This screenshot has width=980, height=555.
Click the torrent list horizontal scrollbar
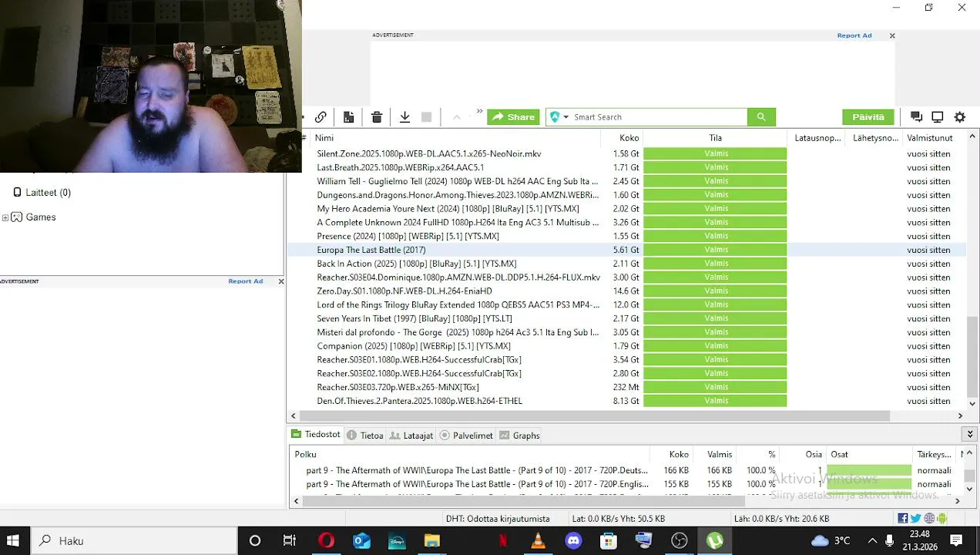click(593, 416)
